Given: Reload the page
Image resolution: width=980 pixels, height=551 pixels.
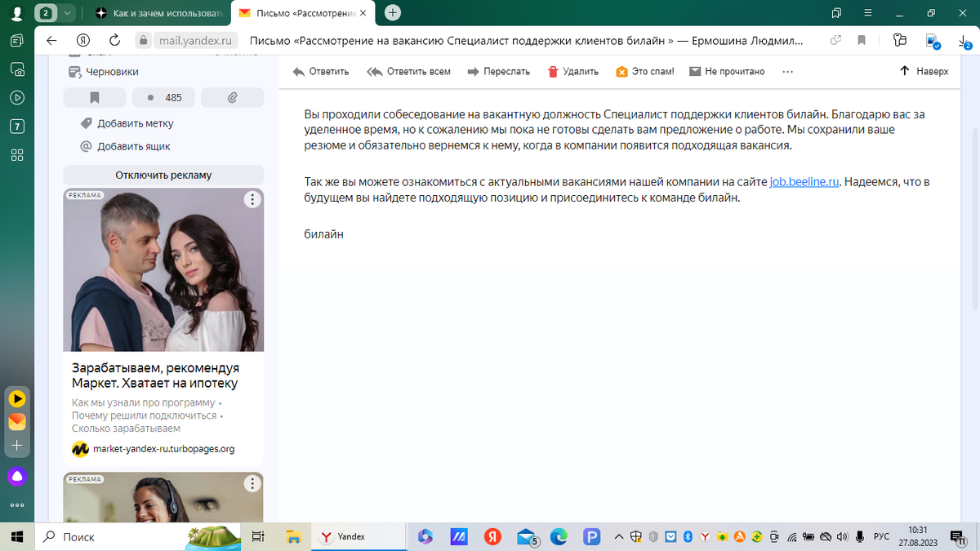Looking at the screenshot, I should pyautogui.click(x=114, y=40).
